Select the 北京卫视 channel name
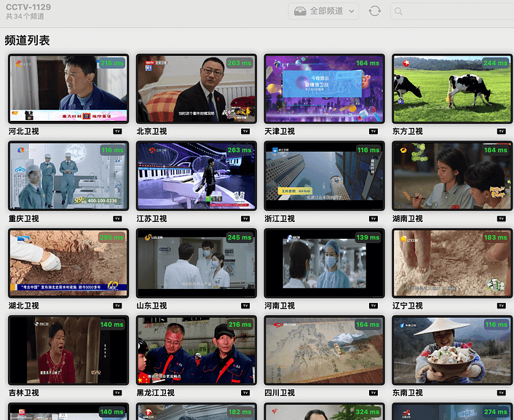Viewport: 514px width, 420px height. 151,132
